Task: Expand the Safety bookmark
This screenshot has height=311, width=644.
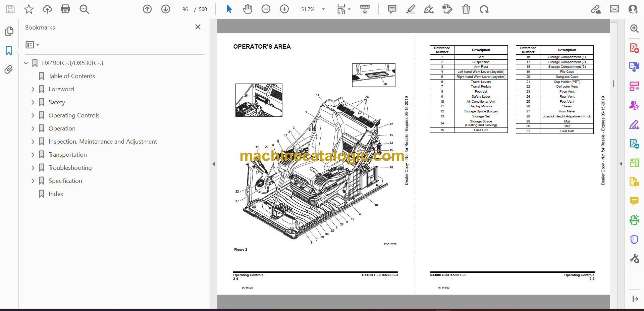Action: 33,102
